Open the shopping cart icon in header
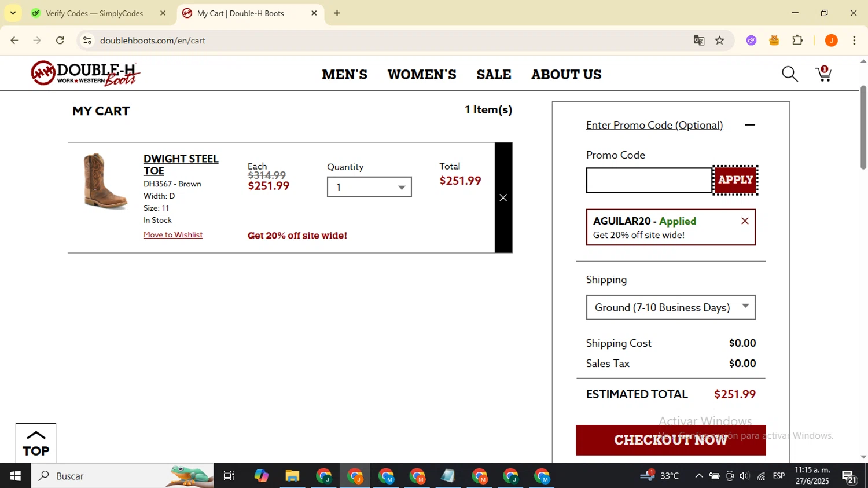868x488 pixels. point(823,74)
